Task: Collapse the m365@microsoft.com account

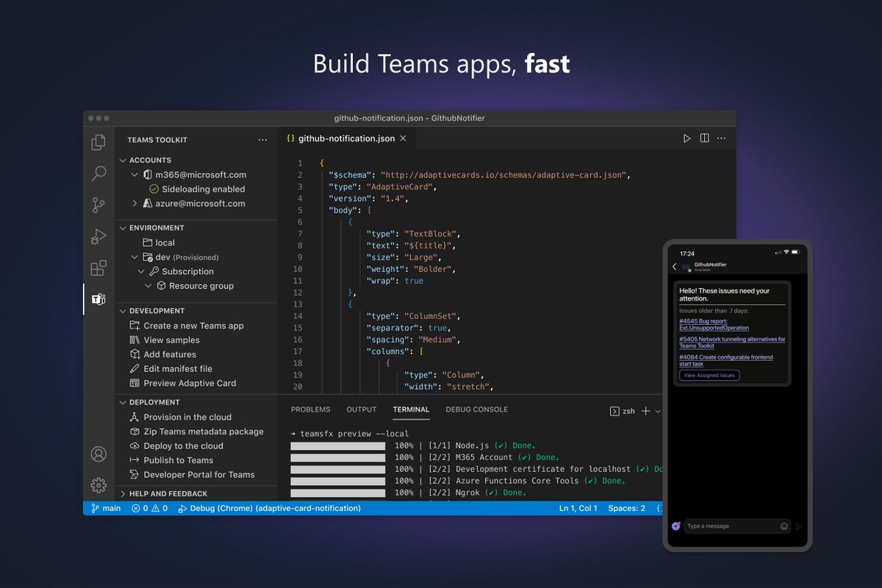Action: (x=135, y=175)
